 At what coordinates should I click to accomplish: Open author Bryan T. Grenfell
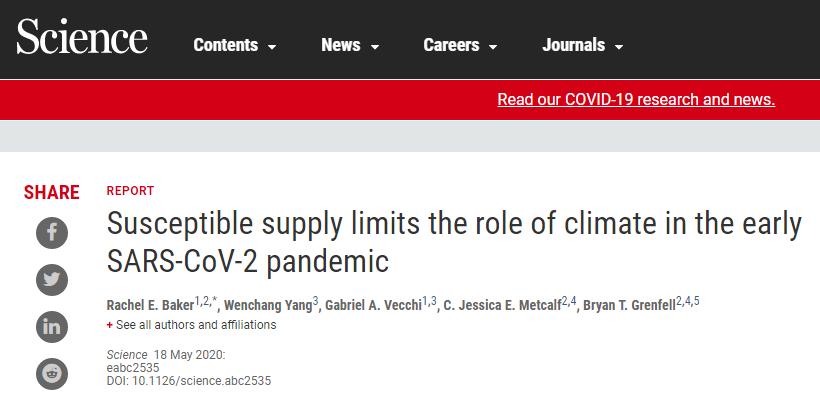click(629, 305)
